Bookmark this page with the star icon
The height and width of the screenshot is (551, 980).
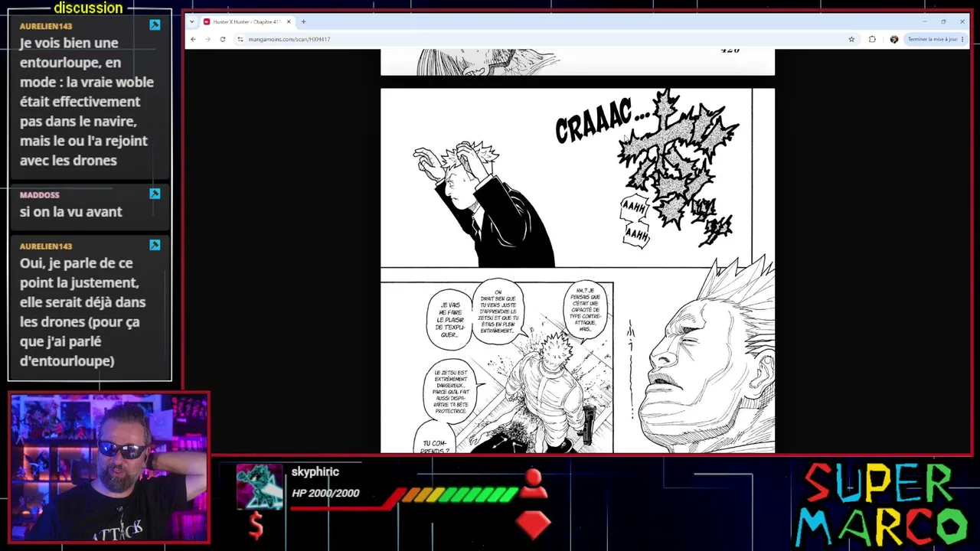851,39
